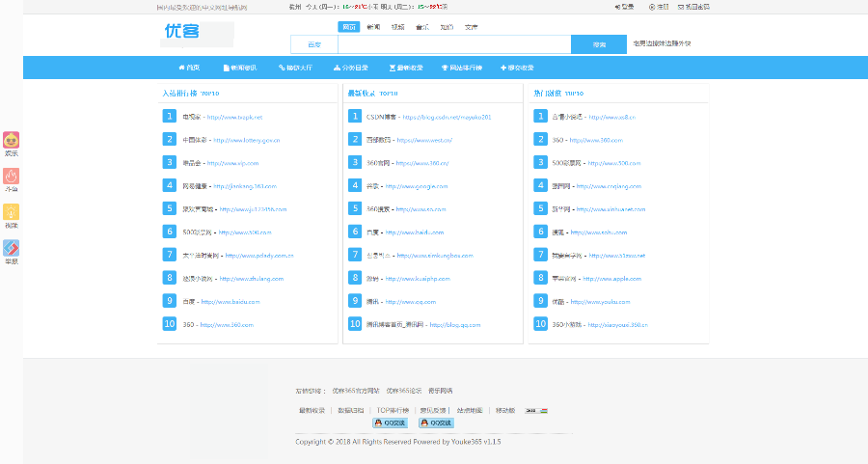Click the 意见反馈 footer link
868x464 pixels.
point(433,411)
